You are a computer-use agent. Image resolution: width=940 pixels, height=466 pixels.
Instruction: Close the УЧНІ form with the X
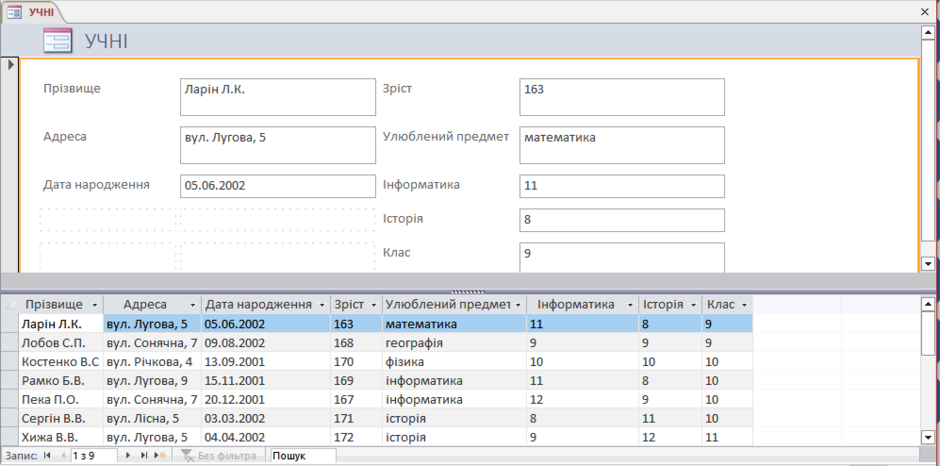(x=926, y=11)
